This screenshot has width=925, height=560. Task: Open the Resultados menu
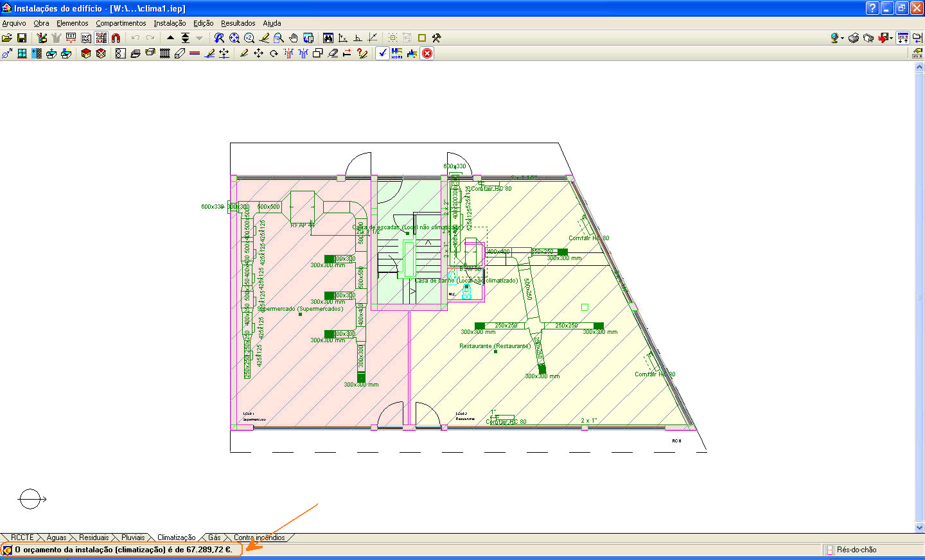point(238,23)
